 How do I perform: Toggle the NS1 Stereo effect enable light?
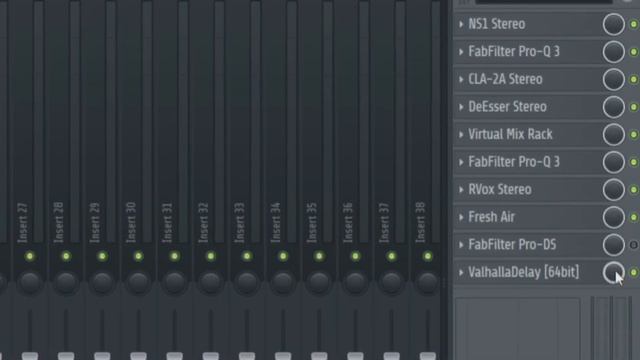click(634, 24)
